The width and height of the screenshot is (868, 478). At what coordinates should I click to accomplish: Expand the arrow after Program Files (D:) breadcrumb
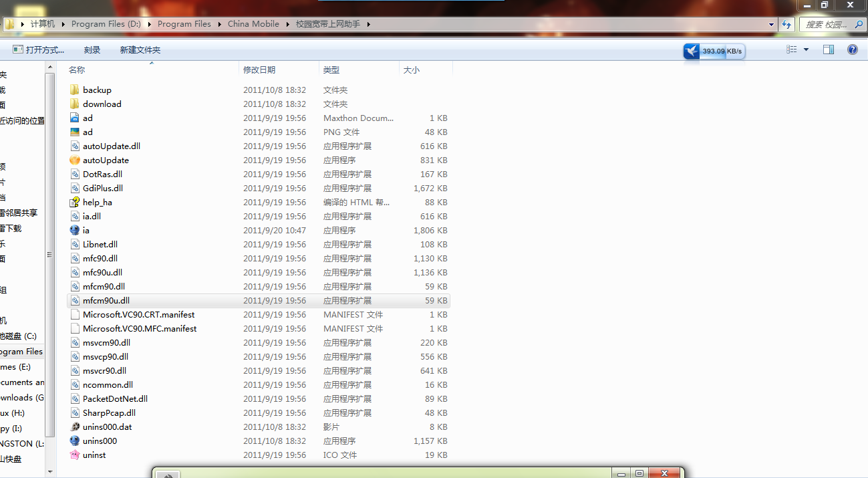click(150, 24)
